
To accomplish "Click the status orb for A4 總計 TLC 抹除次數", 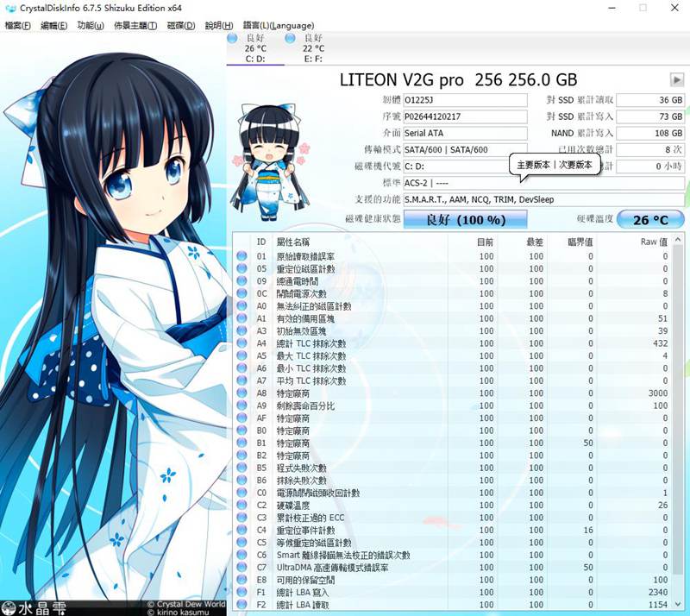I will [241, 343].
